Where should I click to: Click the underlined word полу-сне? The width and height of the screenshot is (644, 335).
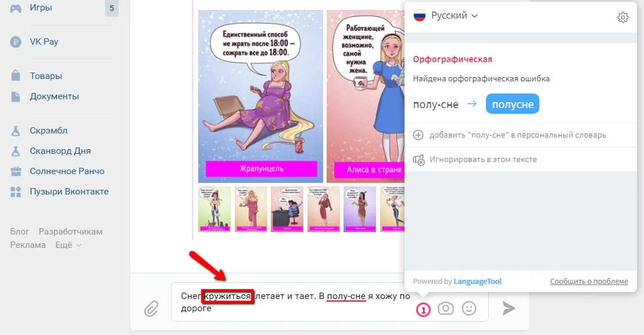coord(346,296)
